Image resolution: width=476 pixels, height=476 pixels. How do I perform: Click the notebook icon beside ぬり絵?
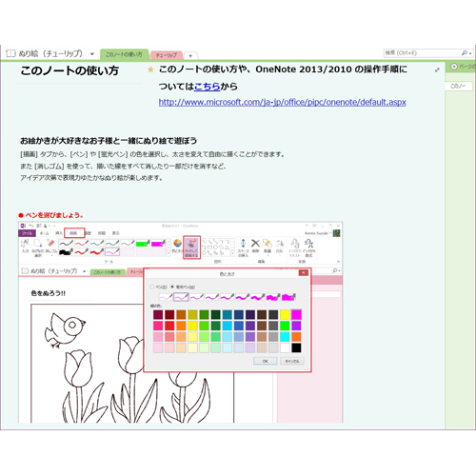10,53
